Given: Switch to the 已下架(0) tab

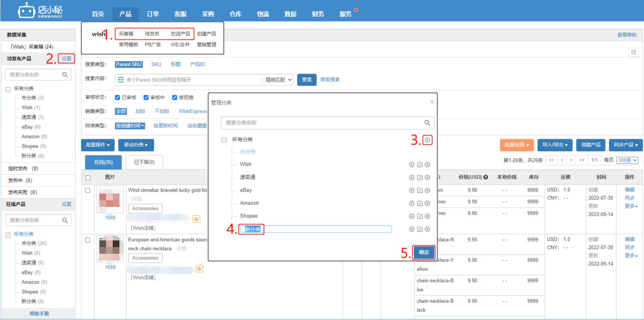Looking at the screenshot, I should coord(144,162).
